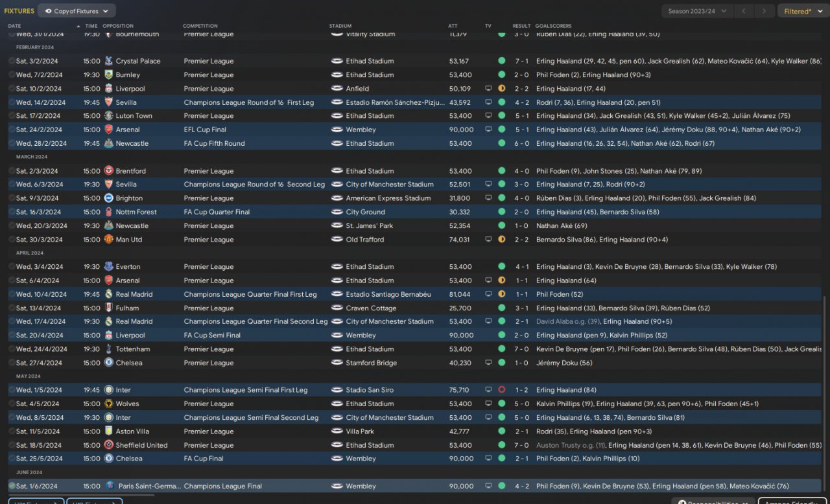Viewport: 830px width, 504px height.
Task: Click the TV icon on the Man Utd row
Action: click(488, 240)
